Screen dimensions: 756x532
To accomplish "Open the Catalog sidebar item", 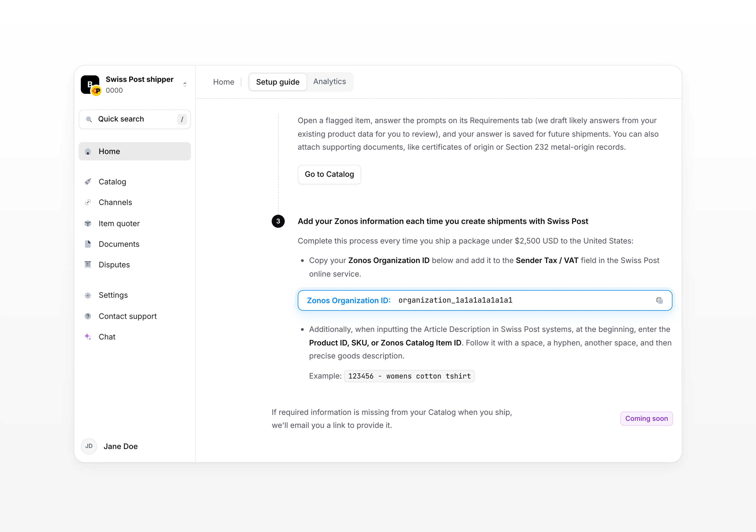I will click(135, 182).
